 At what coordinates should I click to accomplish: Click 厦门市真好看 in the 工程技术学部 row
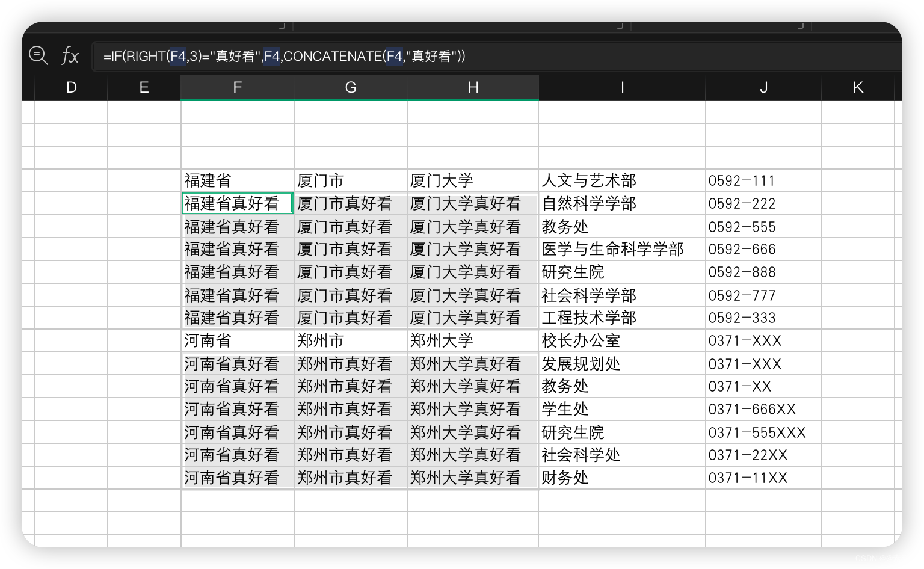pyautogui.click(x=351, y=318)
